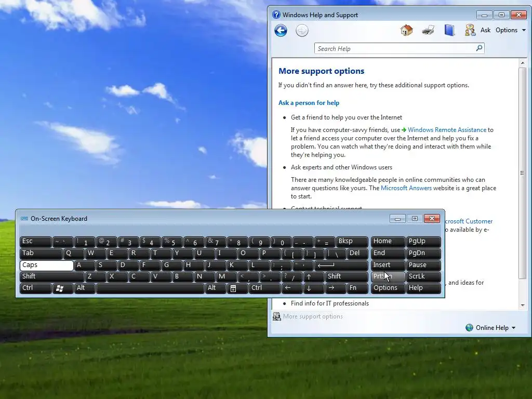Click the down arrow key
The height and width of the screenshot is (399, 532).
coord(314,288)
